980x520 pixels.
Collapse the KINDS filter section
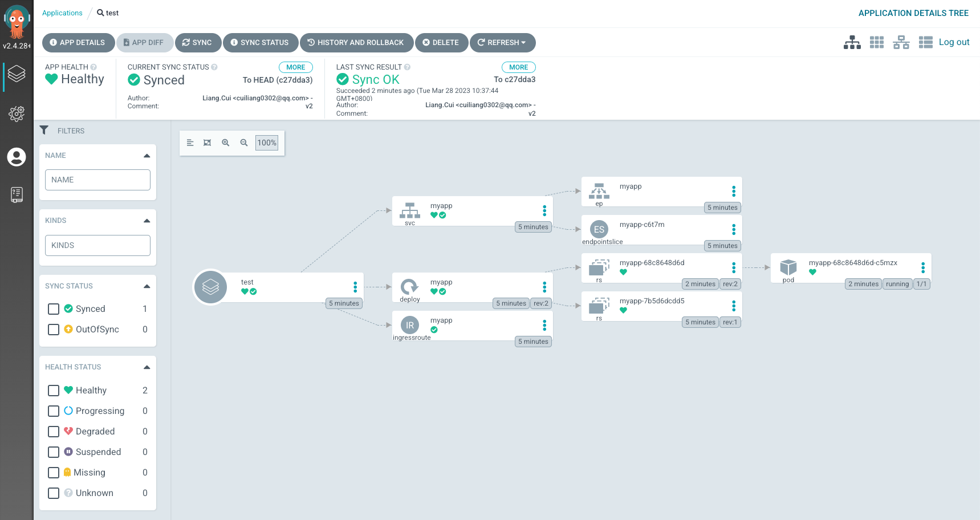pos(147,221)
